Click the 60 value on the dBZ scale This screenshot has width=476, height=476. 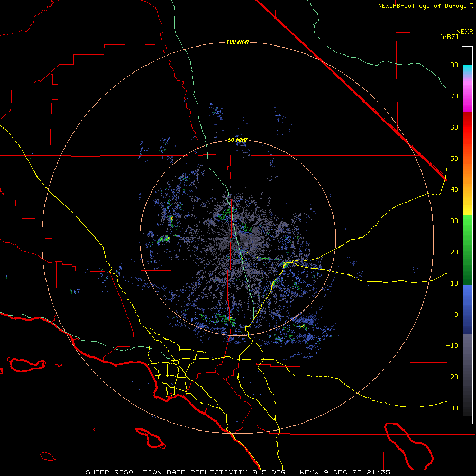454,127
